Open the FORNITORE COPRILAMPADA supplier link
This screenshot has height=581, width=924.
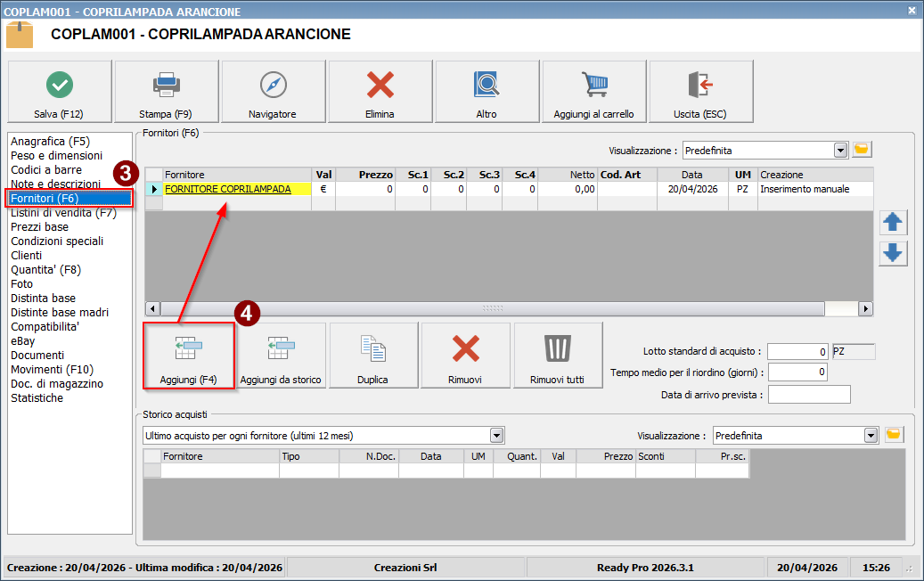click(228, 189)
